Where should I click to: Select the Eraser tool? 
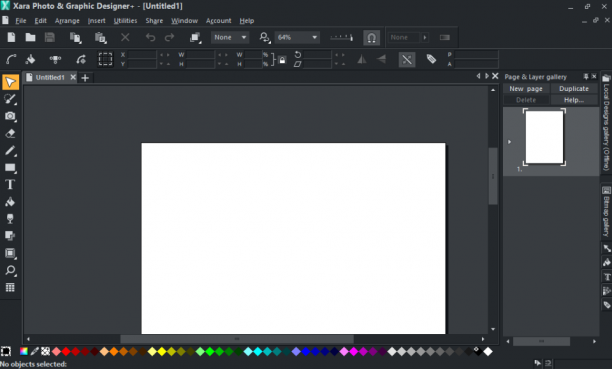pos(10,134)
